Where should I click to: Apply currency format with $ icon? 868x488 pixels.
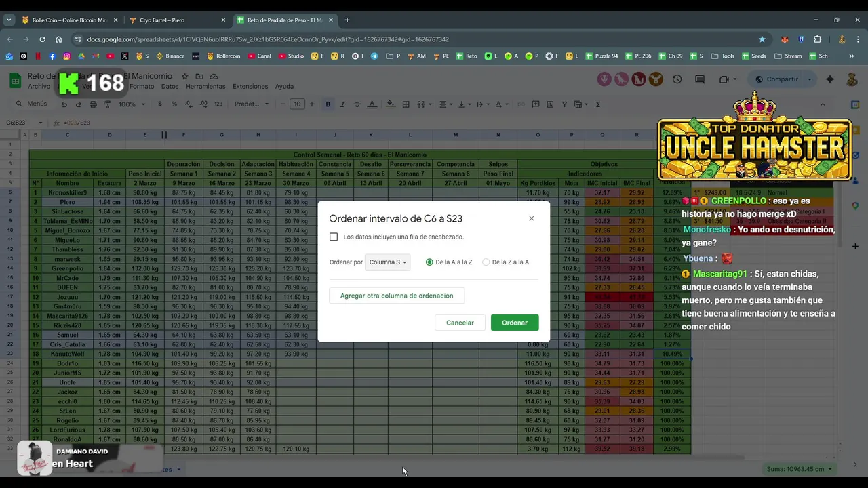(160, 104)
